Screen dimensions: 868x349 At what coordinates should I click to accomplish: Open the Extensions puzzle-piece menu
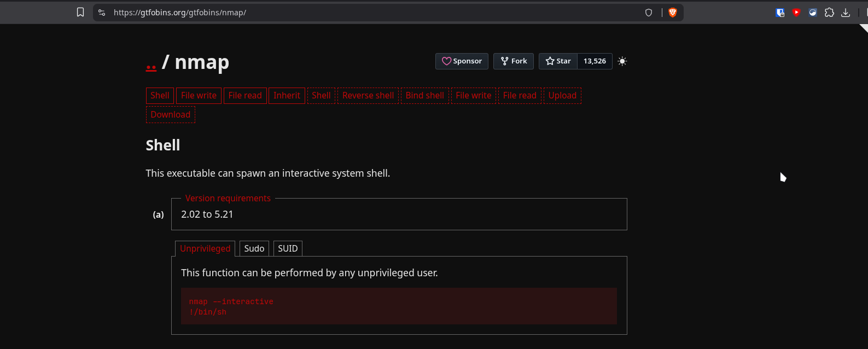click(829, 13)
